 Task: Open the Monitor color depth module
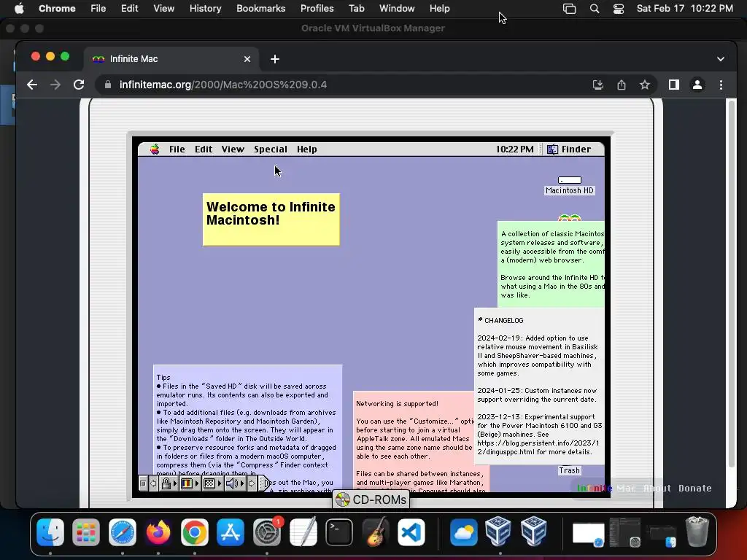pos(187,484)
